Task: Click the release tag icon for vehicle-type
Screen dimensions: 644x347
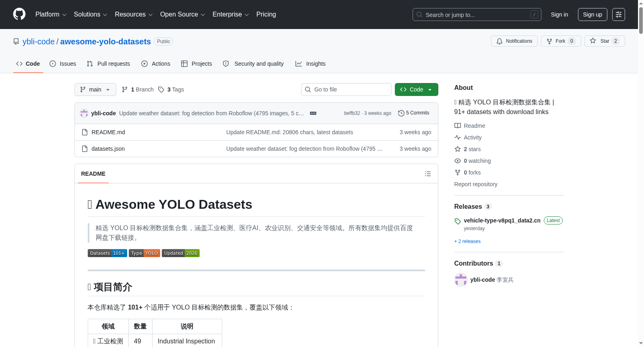Action: pos(458,221)
